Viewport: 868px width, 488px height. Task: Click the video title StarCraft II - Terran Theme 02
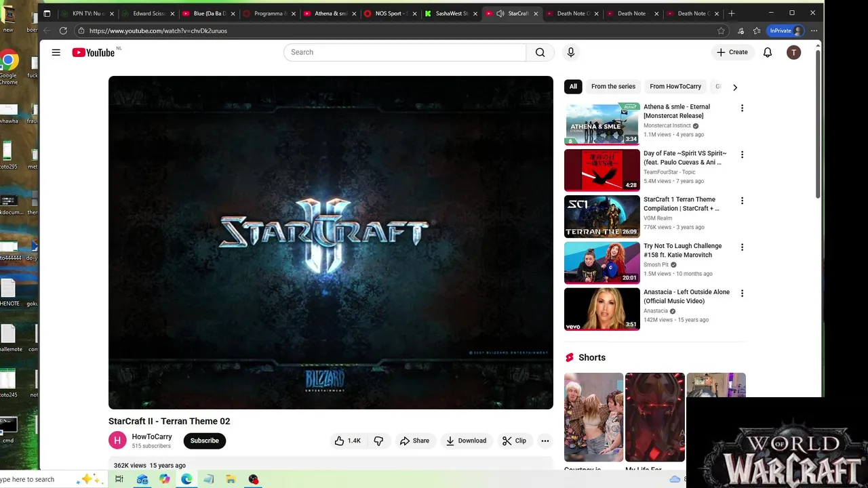coord(170,421)
